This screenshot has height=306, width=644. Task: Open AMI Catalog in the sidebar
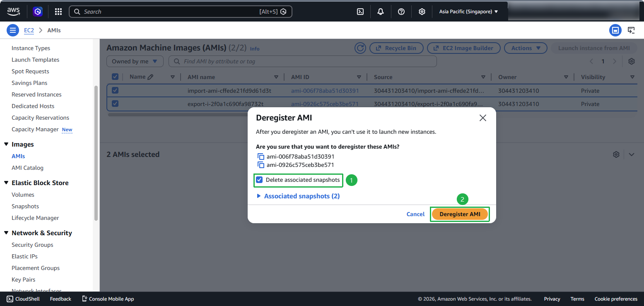27,168
